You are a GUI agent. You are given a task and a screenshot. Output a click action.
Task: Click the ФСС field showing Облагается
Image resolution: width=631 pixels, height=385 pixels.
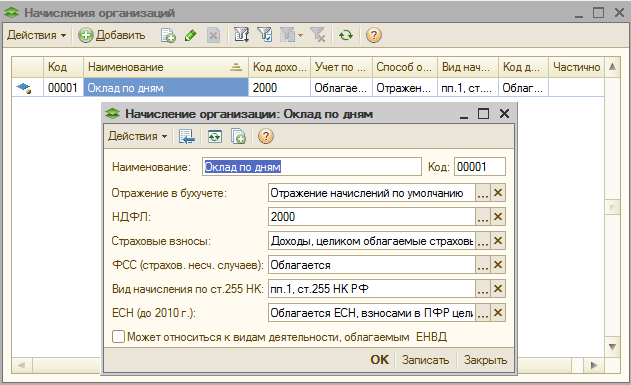pos(371,265)
